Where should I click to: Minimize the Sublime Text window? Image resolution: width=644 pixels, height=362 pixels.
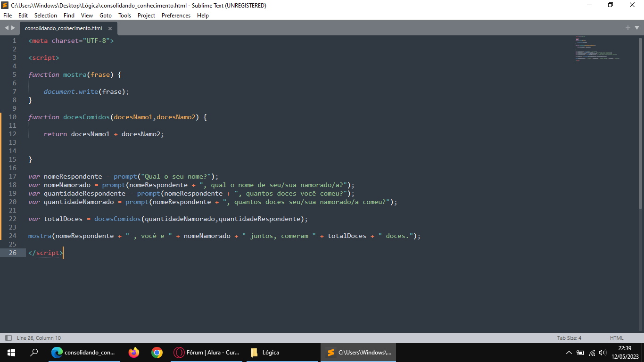(589, 5)
